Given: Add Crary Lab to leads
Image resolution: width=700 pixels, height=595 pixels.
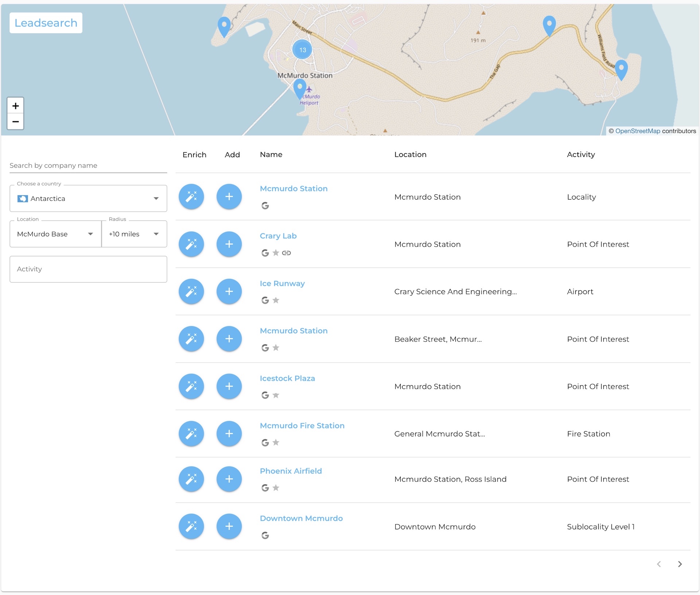Looking at the screenshot, I should point(229,244).
